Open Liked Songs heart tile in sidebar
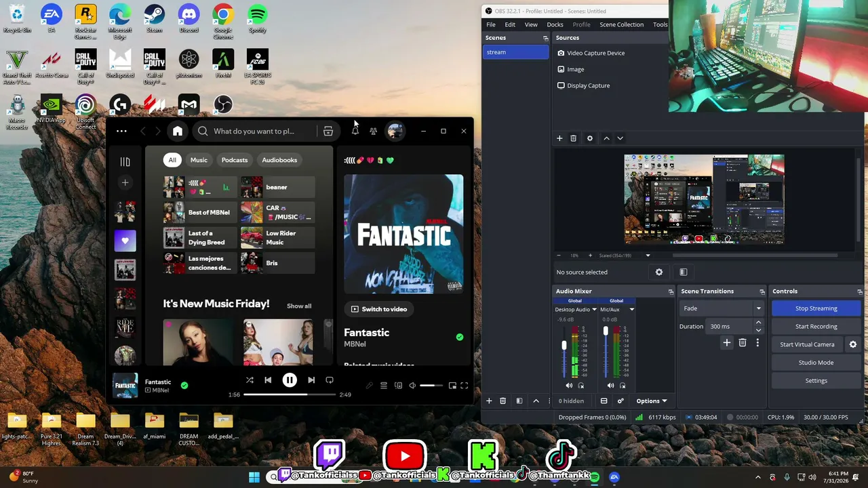The width and height of the screenshot is (868, 488). click(125, 241)
